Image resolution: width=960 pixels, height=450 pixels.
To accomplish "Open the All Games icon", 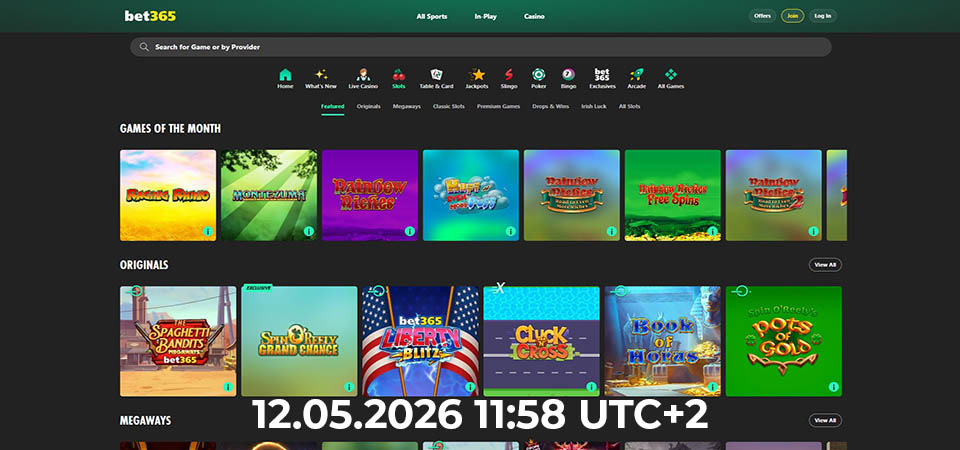I will [x=670, y=75].
